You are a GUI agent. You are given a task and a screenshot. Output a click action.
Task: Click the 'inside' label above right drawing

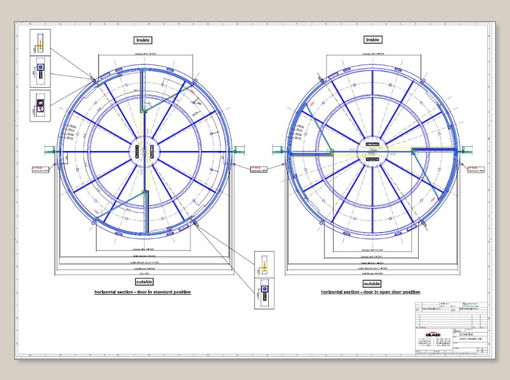pyautogui.click(x=373, y=40)
